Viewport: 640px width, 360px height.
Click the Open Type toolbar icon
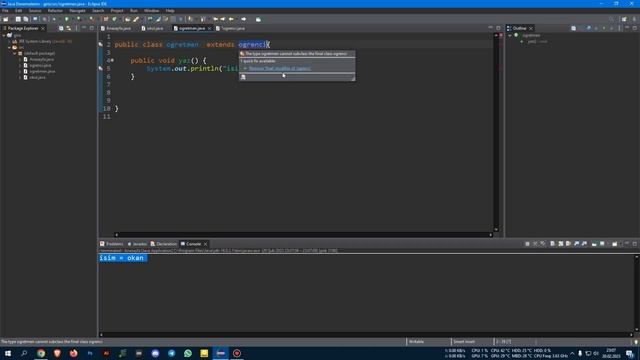128,19
